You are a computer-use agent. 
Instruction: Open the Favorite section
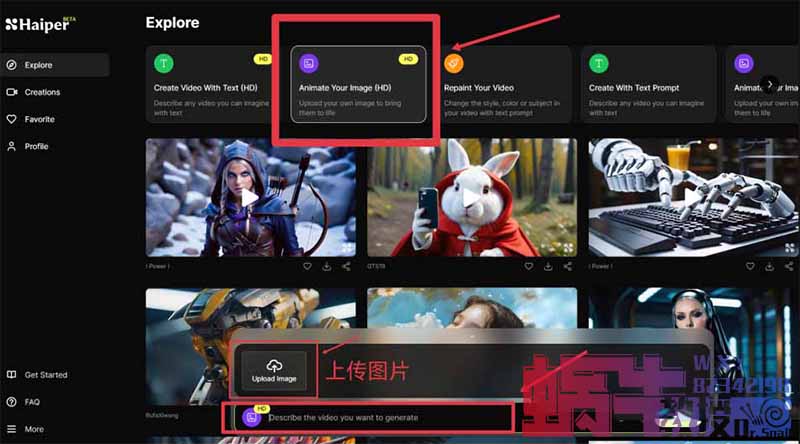click(40, 119)
